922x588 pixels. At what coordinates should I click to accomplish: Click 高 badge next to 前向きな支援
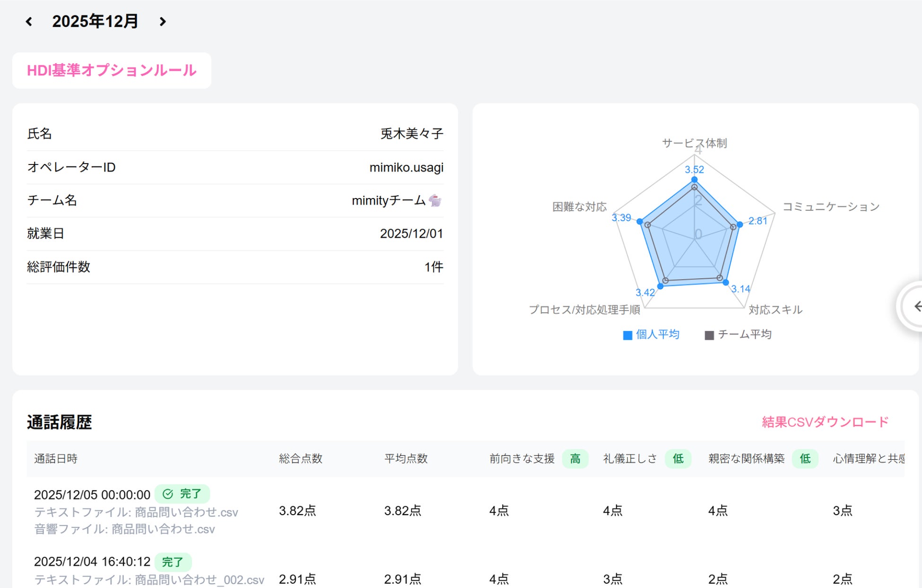(x=575, y=458)
